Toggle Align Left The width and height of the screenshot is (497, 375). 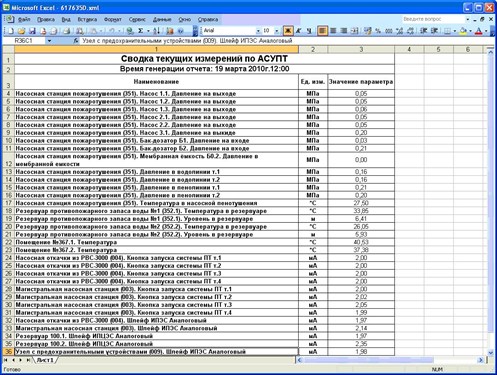322,31
